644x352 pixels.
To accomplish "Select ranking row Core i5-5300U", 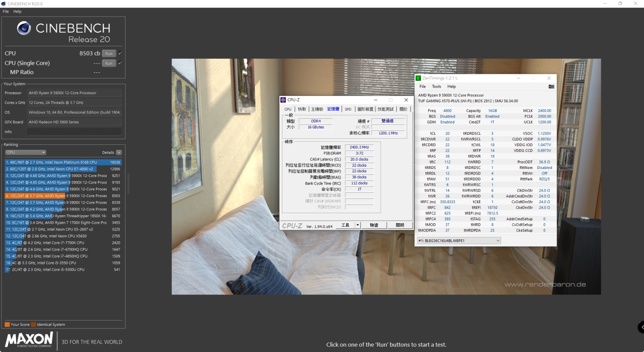I will [x=63, y=270].
